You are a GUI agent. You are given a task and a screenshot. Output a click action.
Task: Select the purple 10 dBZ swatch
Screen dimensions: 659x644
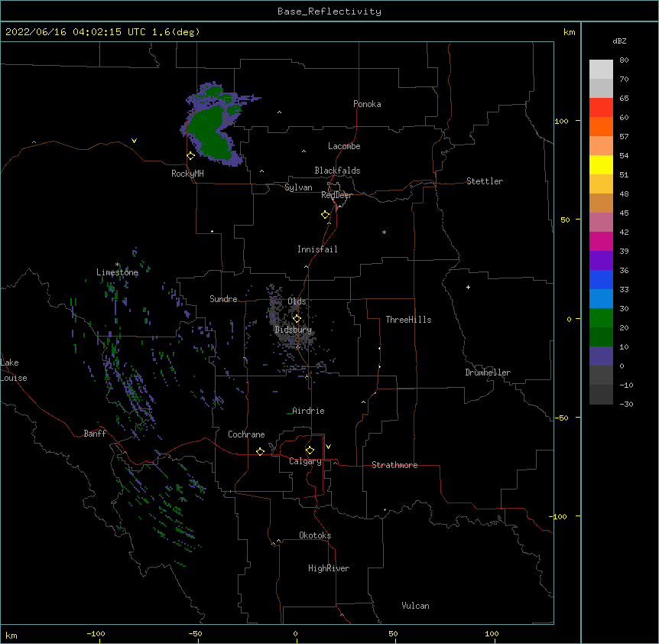click(601, 356)
